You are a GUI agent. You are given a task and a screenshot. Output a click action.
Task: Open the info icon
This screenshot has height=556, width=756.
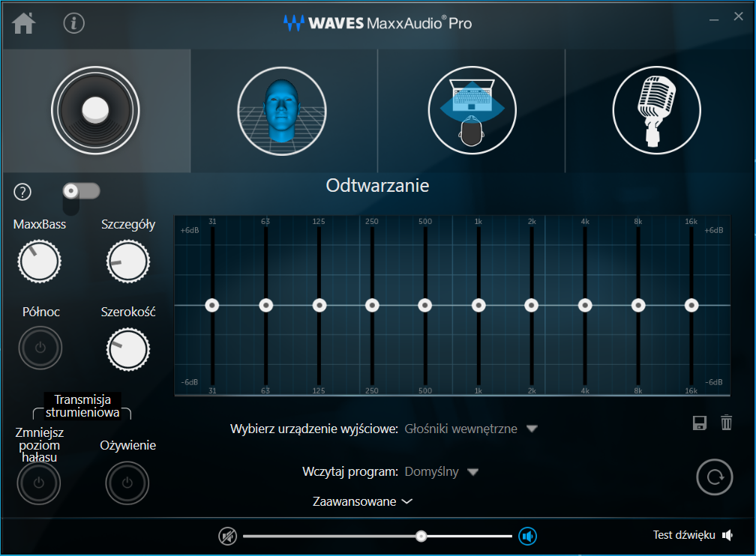[x=73, y=23]
